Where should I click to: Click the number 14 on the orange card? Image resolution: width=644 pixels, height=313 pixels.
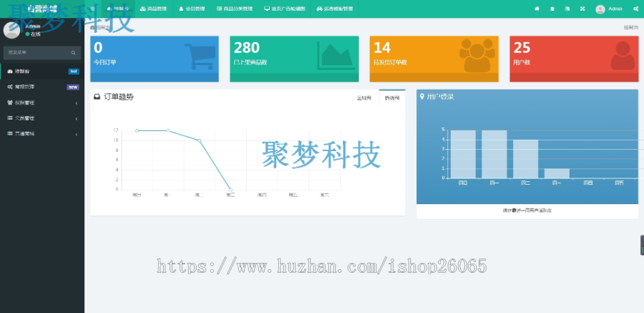coord(382,48)
